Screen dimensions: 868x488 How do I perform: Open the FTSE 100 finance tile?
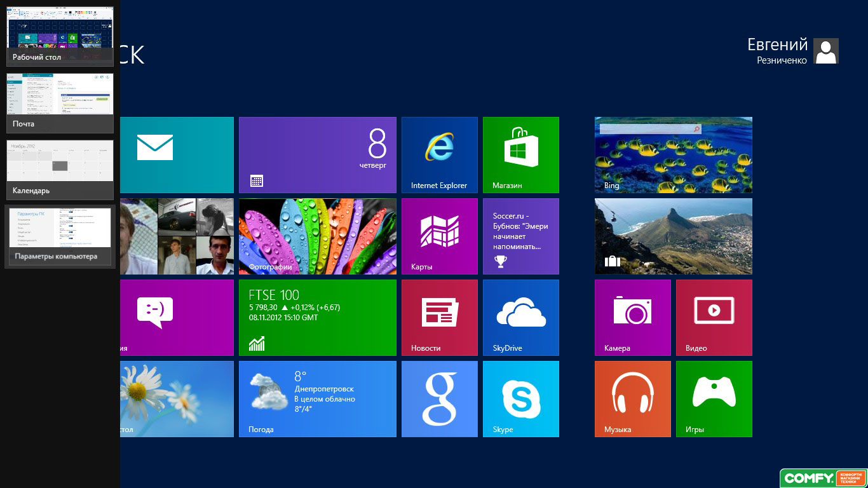[x=318, y=318]
